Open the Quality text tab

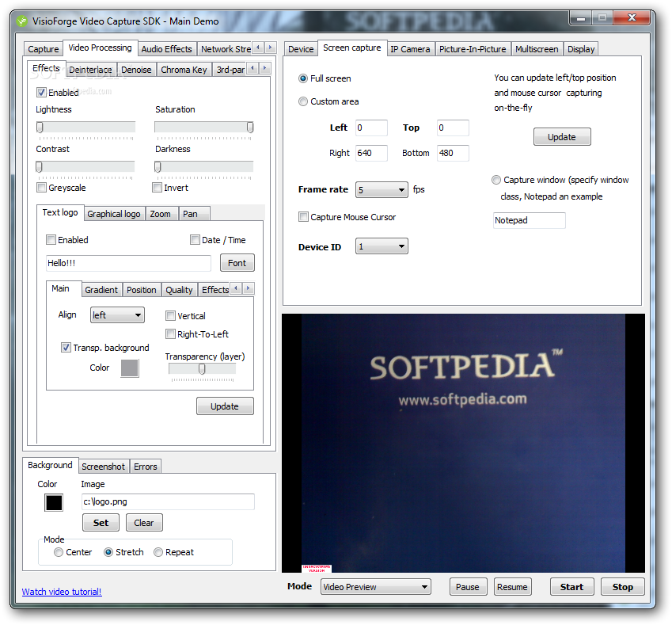tap(179, 290)
